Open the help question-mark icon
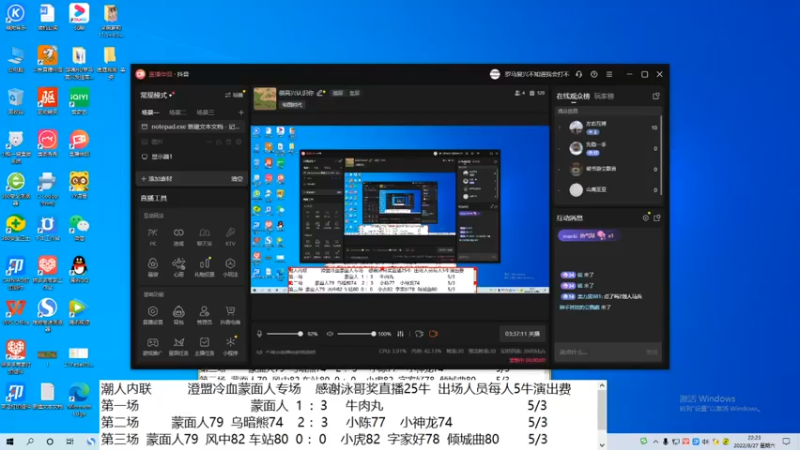The width and height of the screenshot is (800, 450). 594,74
